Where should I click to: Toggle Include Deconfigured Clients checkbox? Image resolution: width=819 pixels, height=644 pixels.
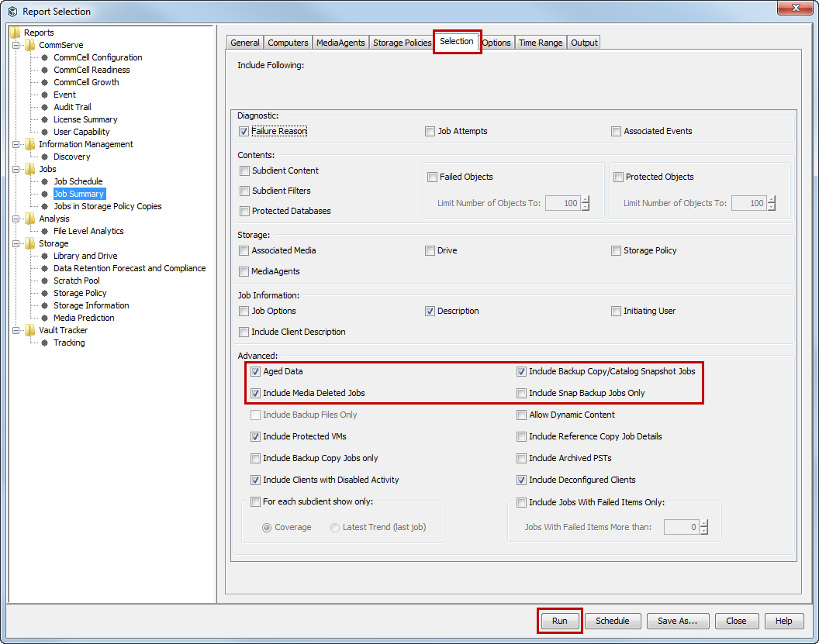pyautogui.click(x=521, y=480)
